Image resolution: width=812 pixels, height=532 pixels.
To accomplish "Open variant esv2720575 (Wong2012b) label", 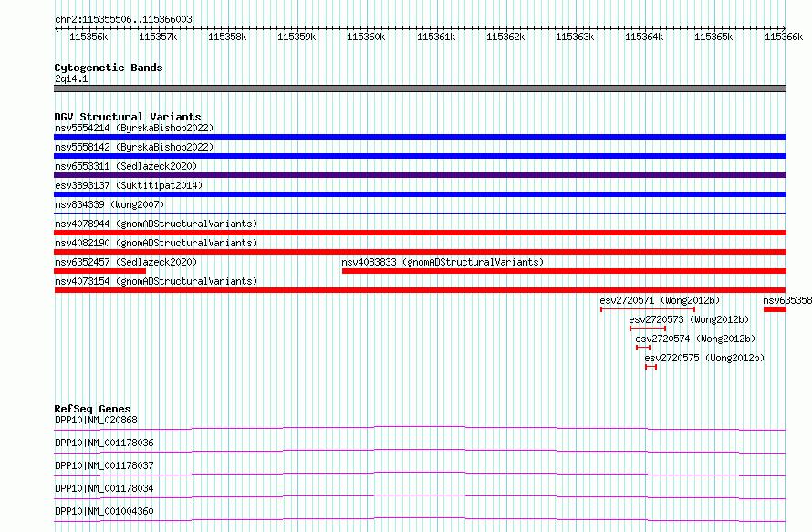I will pos(704,358).
